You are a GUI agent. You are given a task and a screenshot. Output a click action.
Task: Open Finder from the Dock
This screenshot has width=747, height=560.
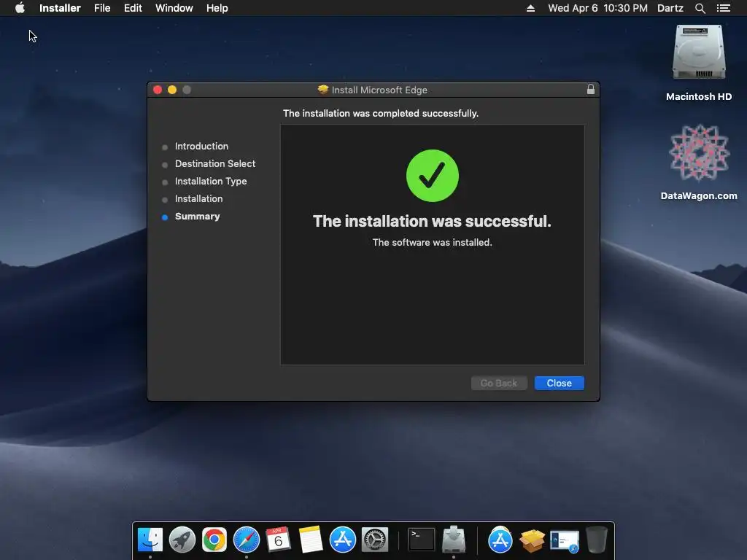coord(150,540)
